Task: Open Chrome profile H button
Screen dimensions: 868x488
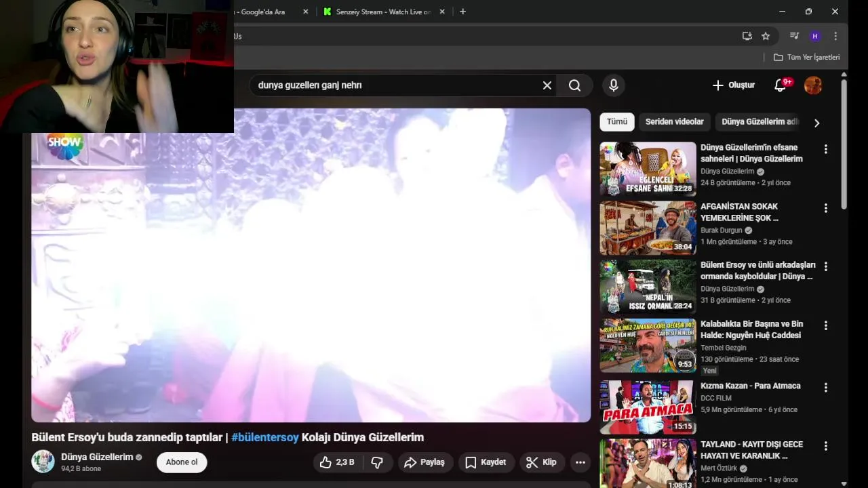Action: (815, 36)
